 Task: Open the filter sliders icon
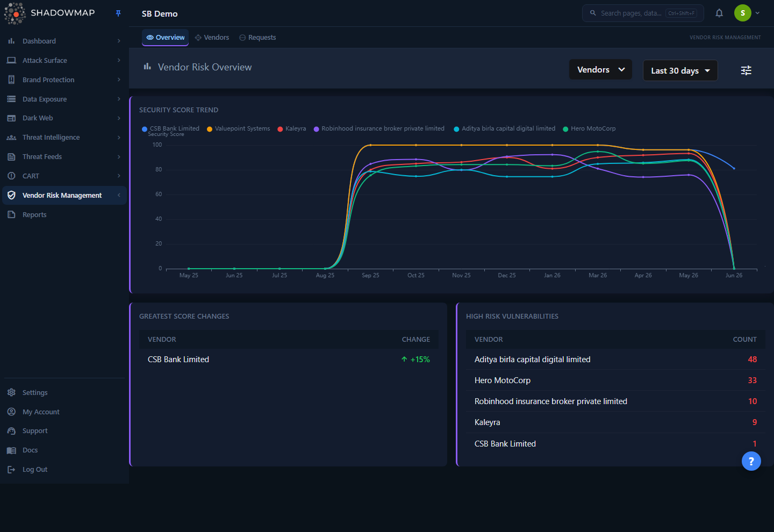coord(746,70)
